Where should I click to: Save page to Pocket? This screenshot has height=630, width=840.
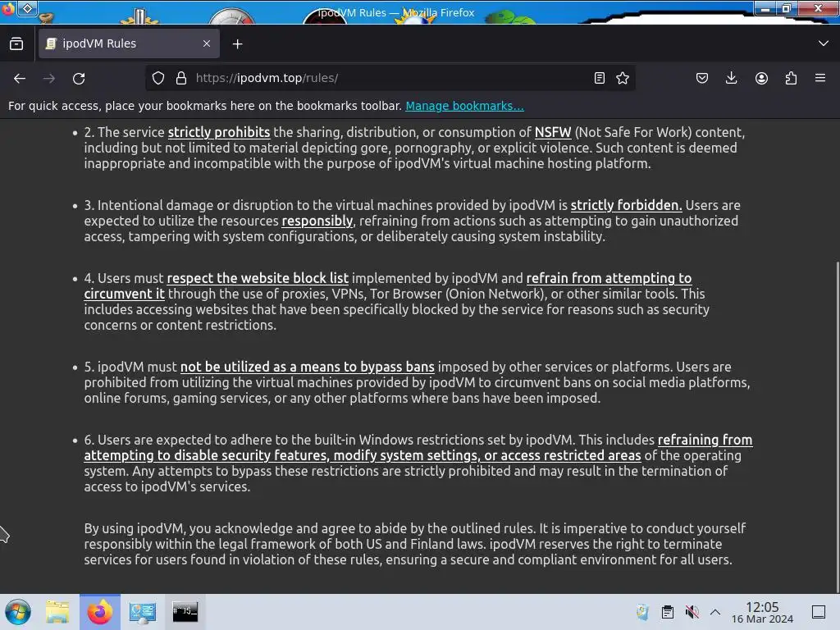tap(702, 78)
